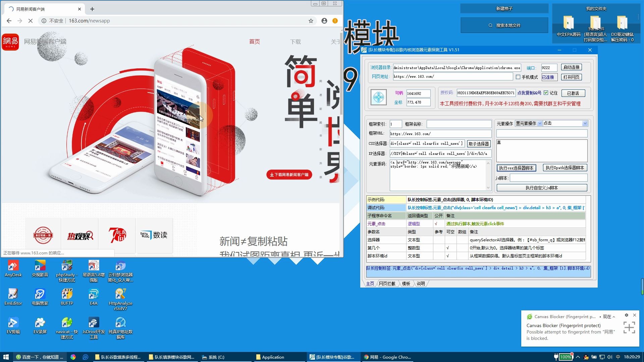Click the 新建格子 button on desktop

click(504, 8)
